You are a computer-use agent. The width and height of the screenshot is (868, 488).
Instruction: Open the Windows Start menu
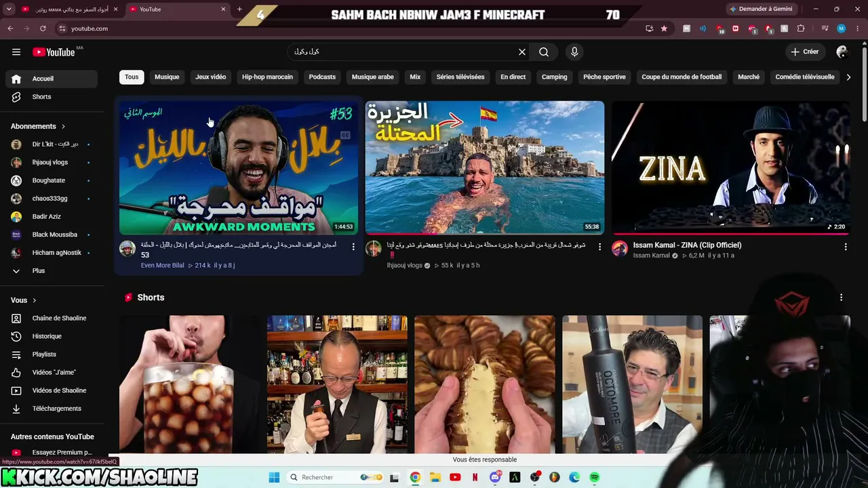pyautogui.click(x=274, y=478)
